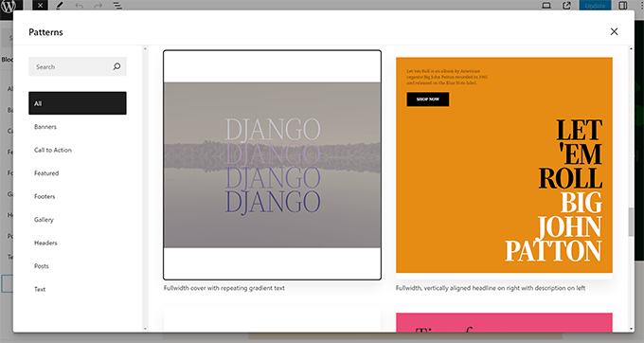Viewport: 644px width, 343px height.
Task: Click the Patterns dialog title
Action: tap(45, 32)
